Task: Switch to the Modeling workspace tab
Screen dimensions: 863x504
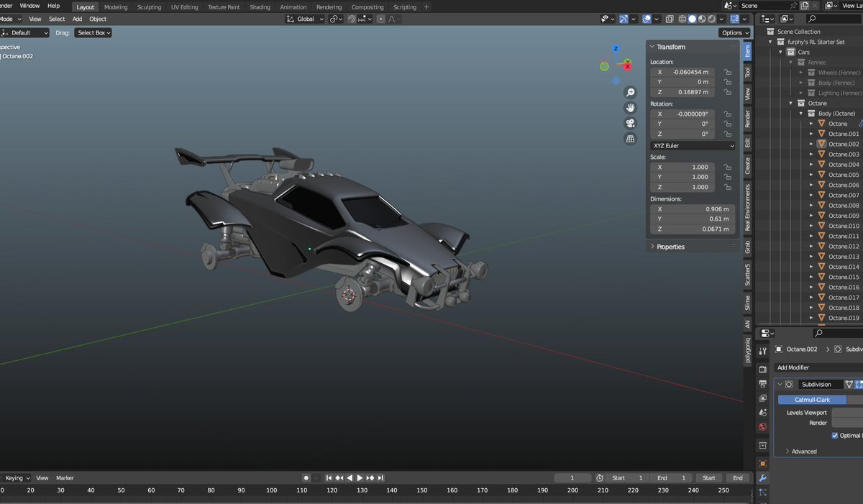Action: pyautogui.click(x=116, y=7)
